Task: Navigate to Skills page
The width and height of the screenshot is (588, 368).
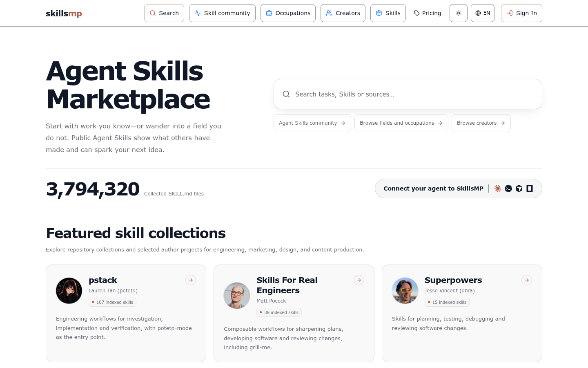Action: point(388,13)
